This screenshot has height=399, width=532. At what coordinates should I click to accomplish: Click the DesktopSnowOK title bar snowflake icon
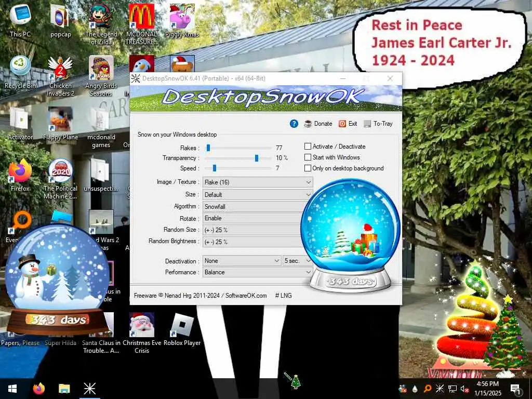[136, 78]
